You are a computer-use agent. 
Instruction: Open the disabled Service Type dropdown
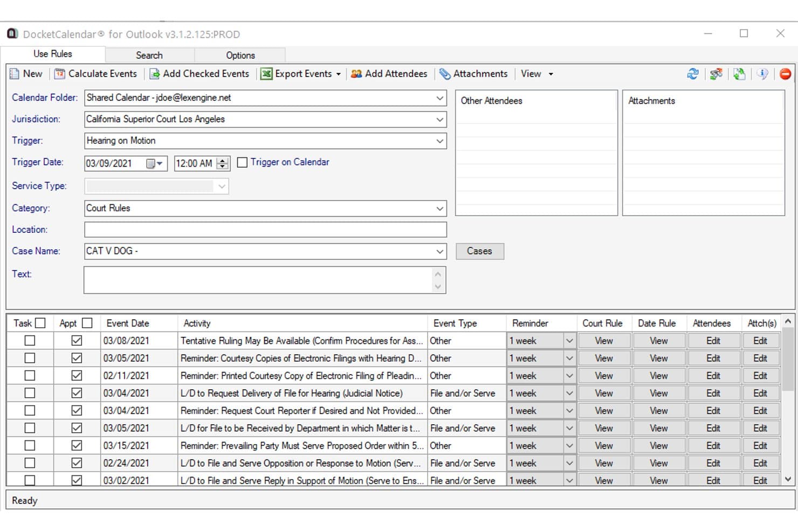tap(222, 186)
